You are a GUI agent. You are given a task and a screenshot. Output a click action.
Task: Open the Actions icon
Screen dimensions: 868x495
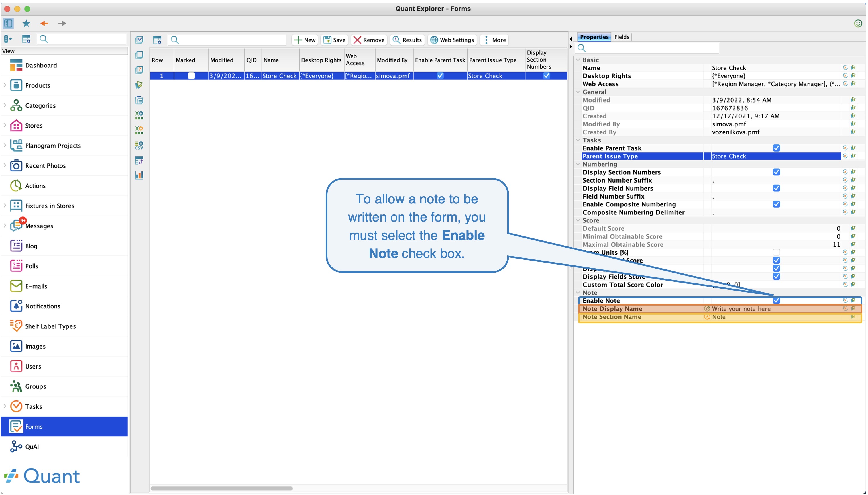click(x=16, y=186)
